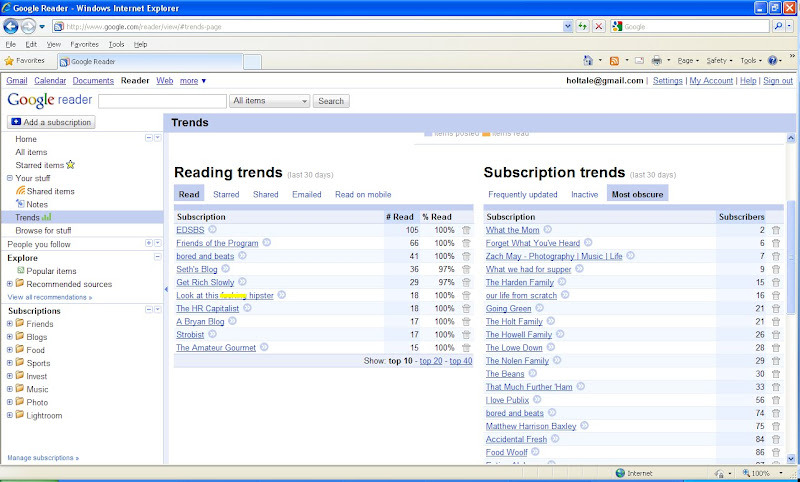Click trash icon in The Amateur Gourmet row
Screen dimensions: 800x482
(x=466, y=348)
